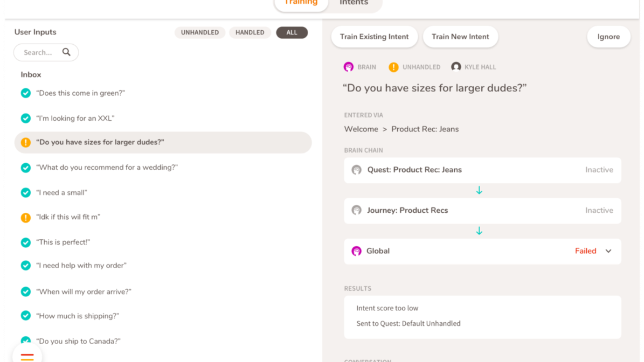This screenshot has height=362, width=644.
Task: Switch to the Intents tab
Action: point(354,3)
